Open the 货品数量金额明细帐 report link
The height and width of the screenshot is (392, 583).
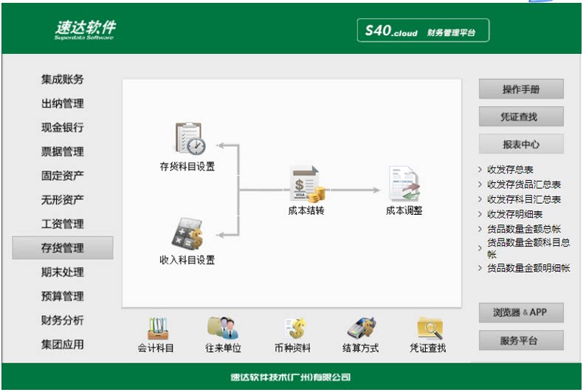528,268
